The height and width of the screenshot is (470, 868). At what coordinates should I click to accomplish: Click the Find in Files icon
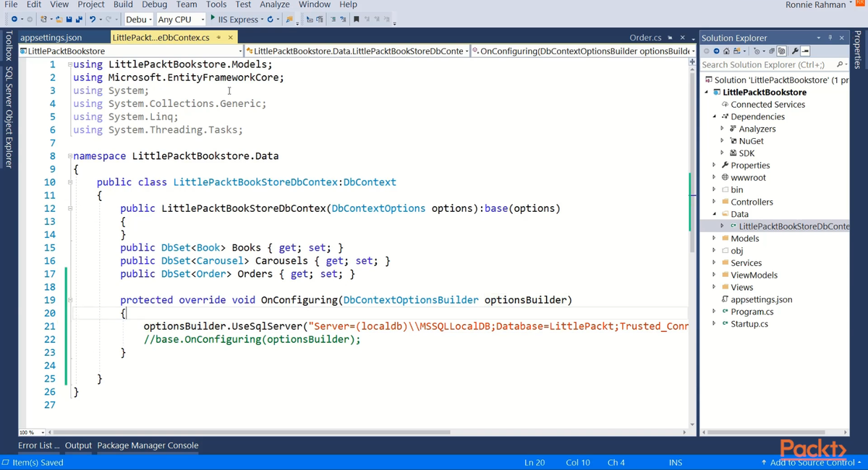coord(289,19)
